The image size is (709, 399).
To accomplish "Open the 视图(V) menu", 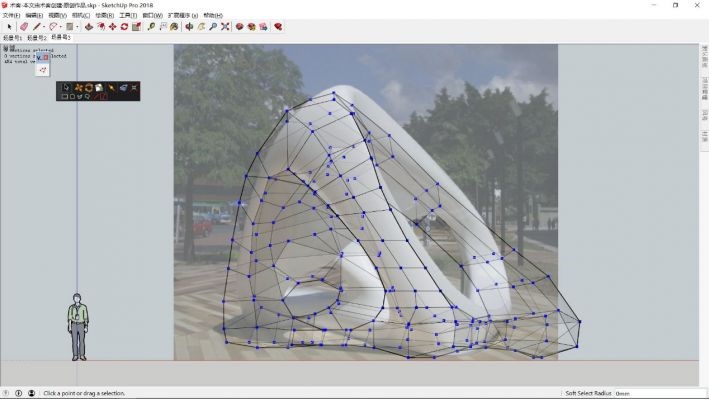I will click(57, 15).
